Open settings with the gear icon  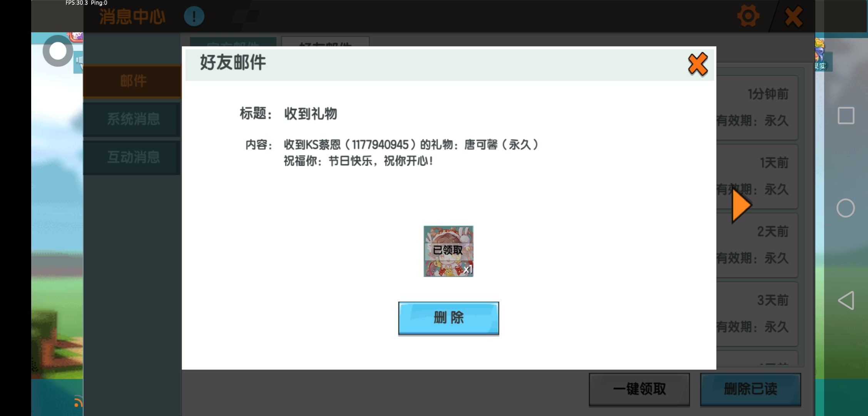click(x=748, y=16)
